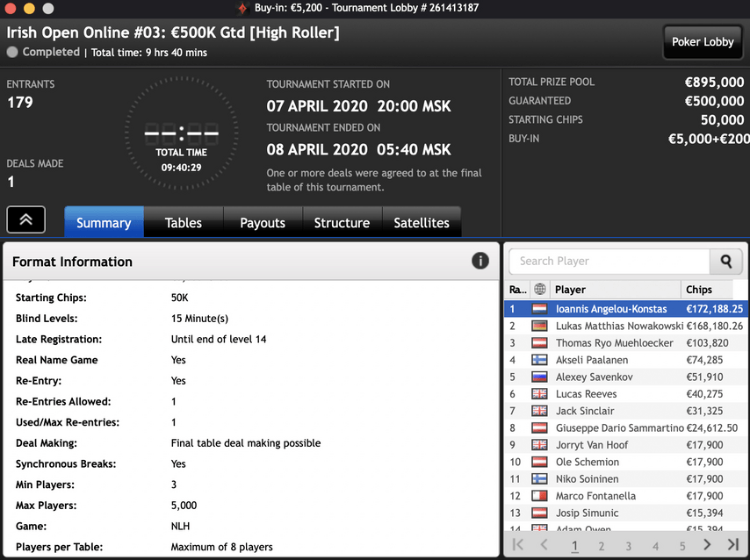Sort by the Player column header
Screen dimensions: 750x560
click(x=616, y=290)
